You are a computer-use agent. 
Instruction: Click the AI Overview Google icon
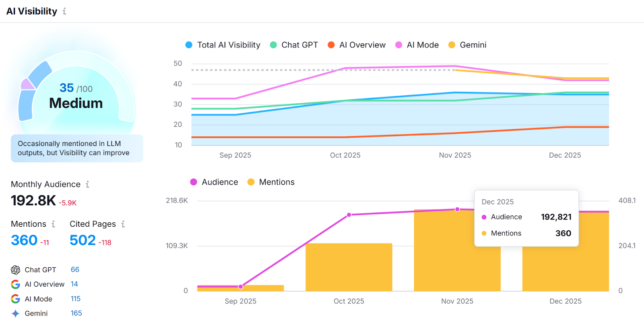tap(16, 285)
